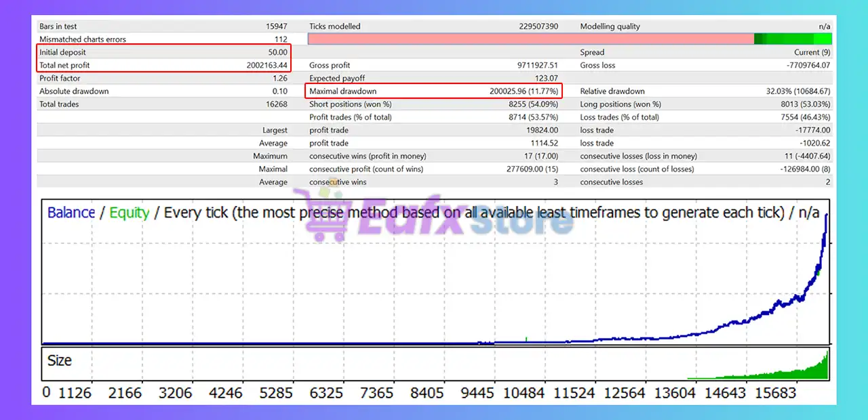Click the pink modelling quality progress bar
This screenshot has height=420, width=868.
(x=530, y=39)
